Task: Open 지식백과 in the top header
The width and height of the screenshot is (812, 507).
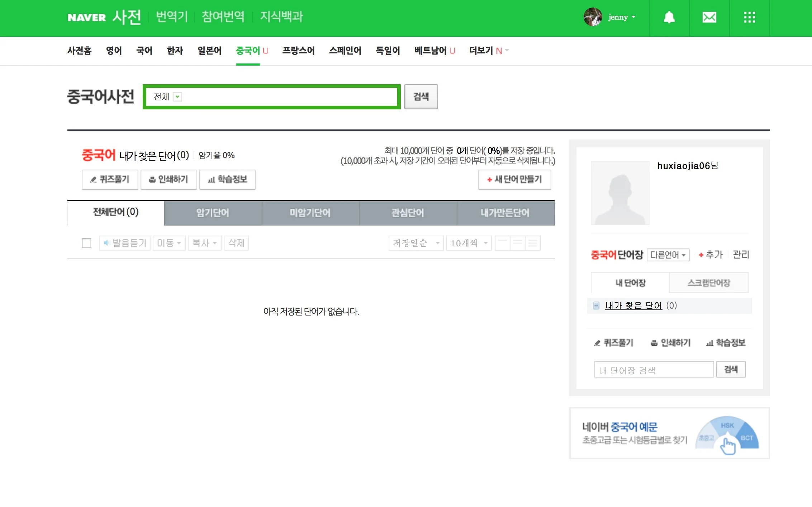Action: [x=281, y=16]
